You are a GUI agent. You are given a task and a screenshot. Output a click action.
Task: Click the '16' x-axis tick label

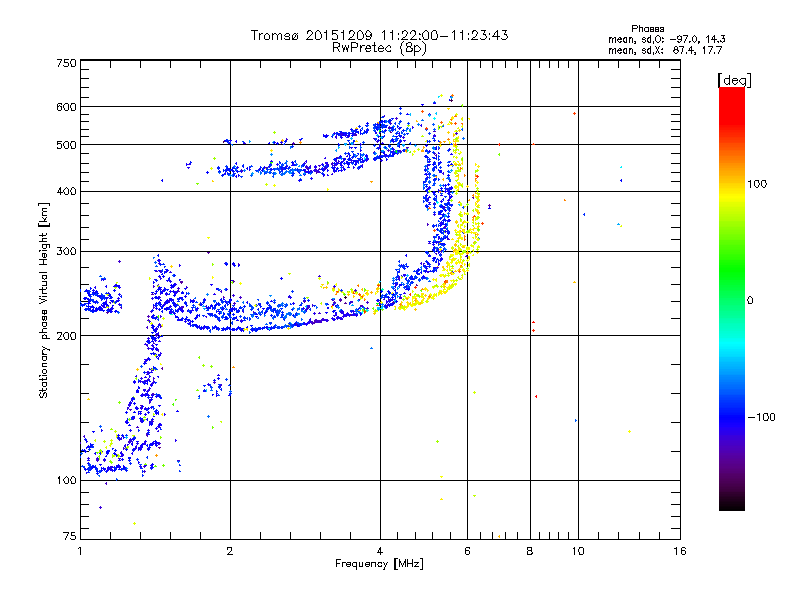(680, 551)
